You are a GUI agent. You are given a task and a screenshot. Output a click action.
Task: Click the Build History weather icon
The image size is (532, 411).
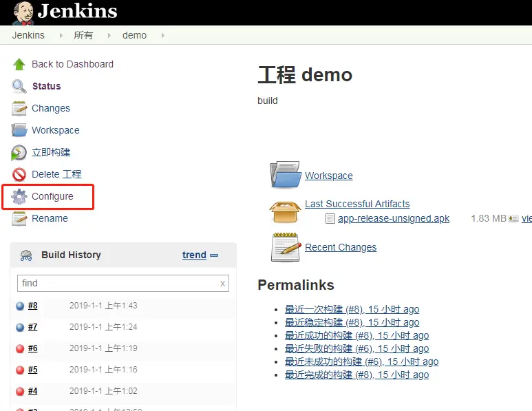coord(26,255)
